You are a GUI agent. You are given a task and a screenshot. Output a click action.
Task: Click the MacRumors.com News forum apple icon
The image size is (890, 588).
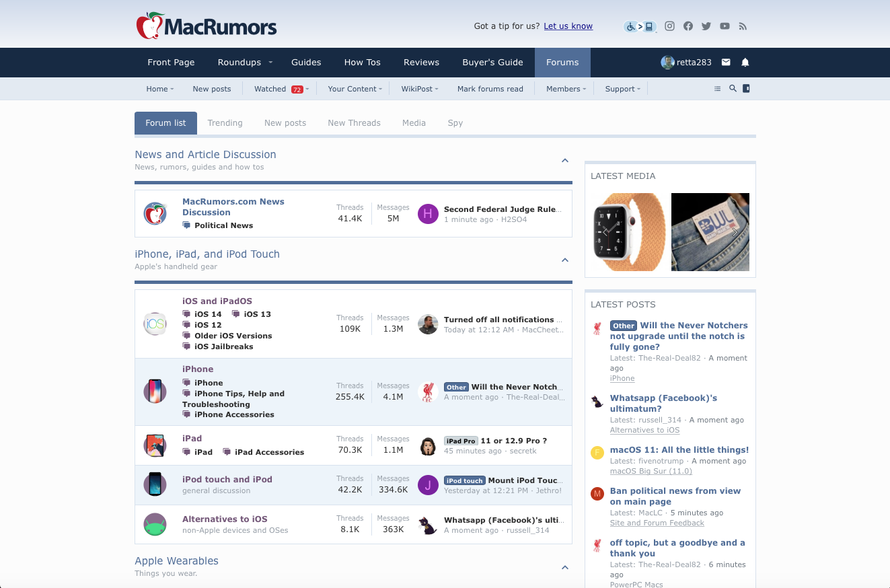click(x=155, y=214)
